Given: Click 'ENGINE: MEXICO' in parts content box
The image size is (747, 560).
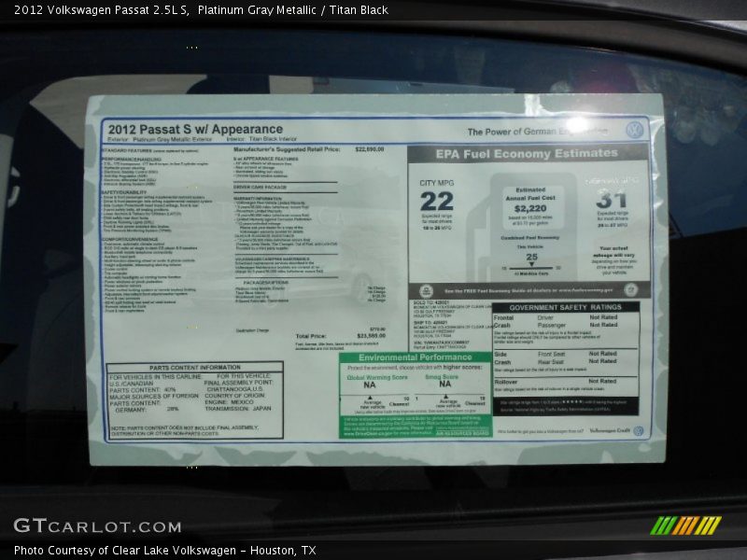Looking at the screenshot, I should click(229, 402).
